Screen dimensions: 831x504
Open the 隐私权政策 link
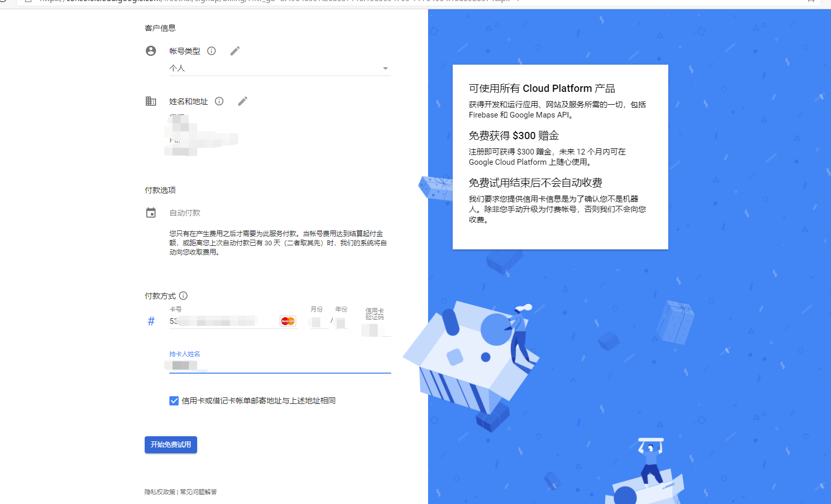pos(160,492)
